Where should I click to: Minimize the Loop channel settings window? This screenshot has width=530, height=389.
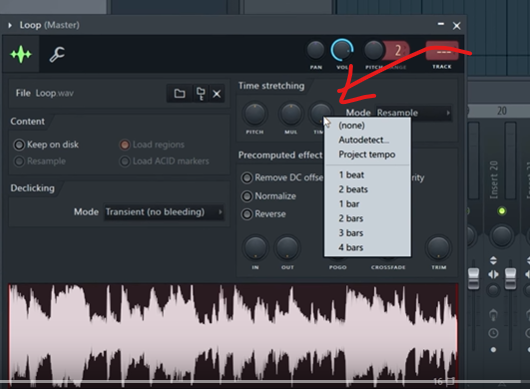[x=441, y=24]
